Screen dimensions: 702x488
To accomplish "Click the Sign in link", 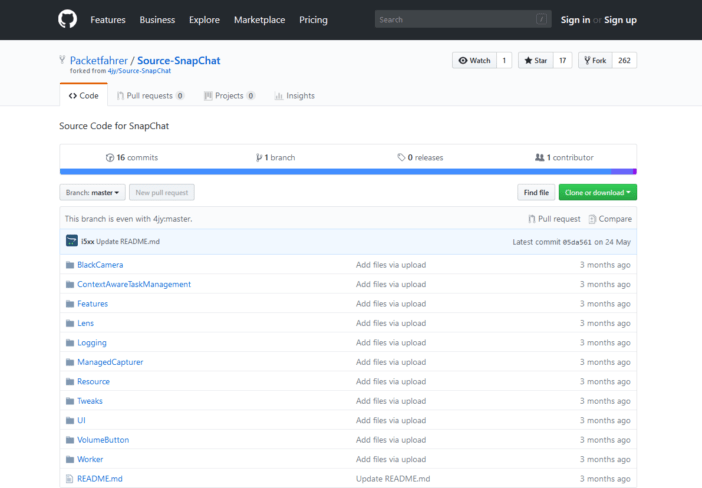I will (x=575, y=20).
